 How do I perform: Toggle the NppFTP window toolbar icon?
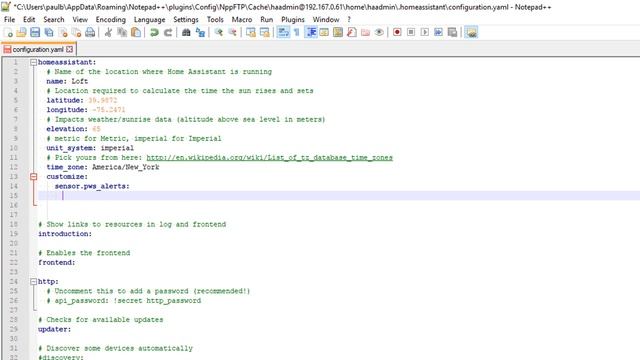471,32
